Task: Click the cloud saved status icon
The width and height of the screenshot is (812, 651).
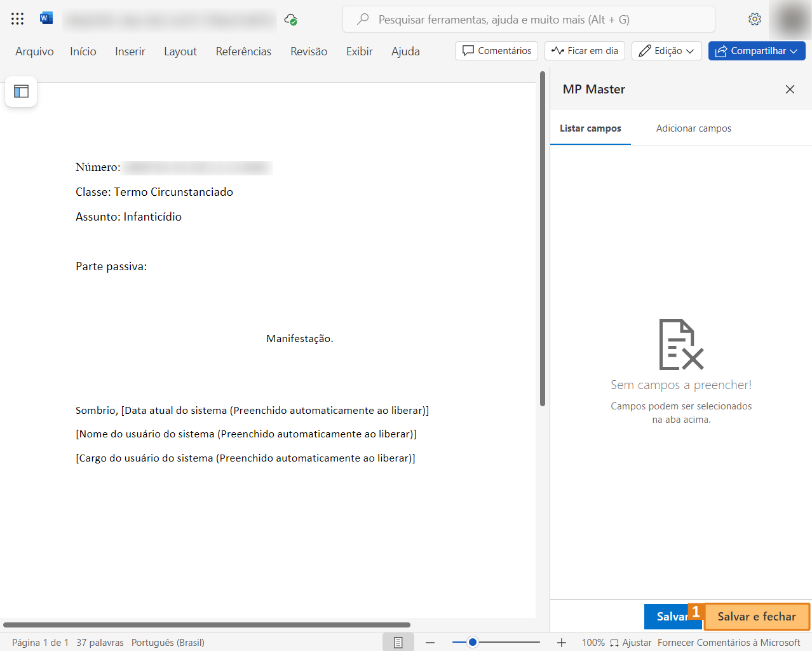Action: [x=290, y=20]
